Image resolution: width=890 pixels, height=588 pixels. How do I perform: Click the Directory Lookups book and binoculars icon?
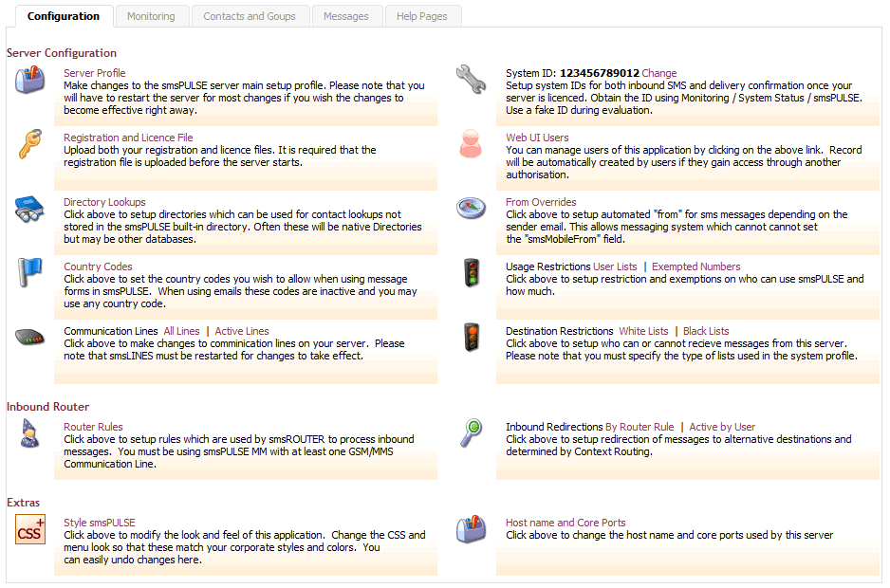coord(29,209)
